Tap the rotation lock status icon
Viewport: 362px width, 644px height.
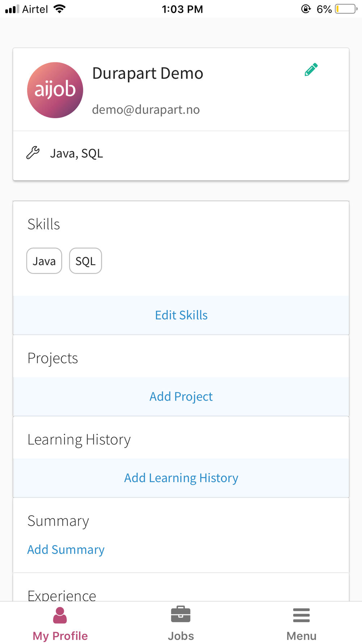(306, 9)
